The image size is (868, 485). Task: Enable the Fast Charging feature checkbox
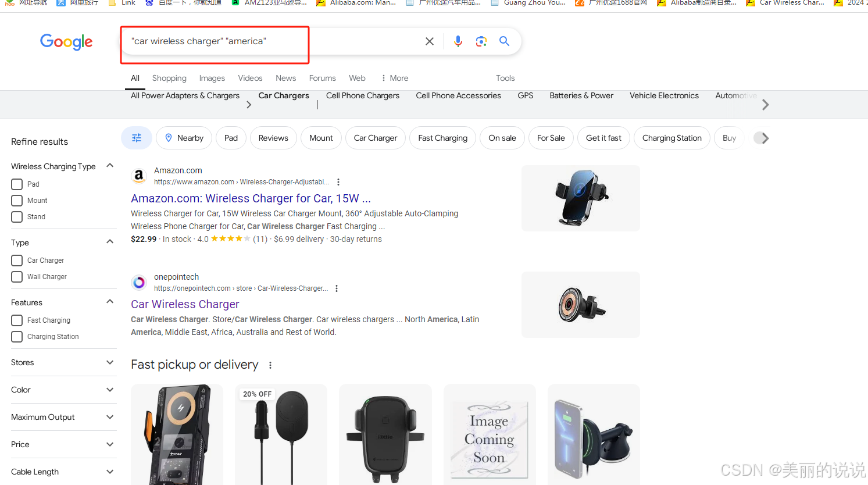17,320
